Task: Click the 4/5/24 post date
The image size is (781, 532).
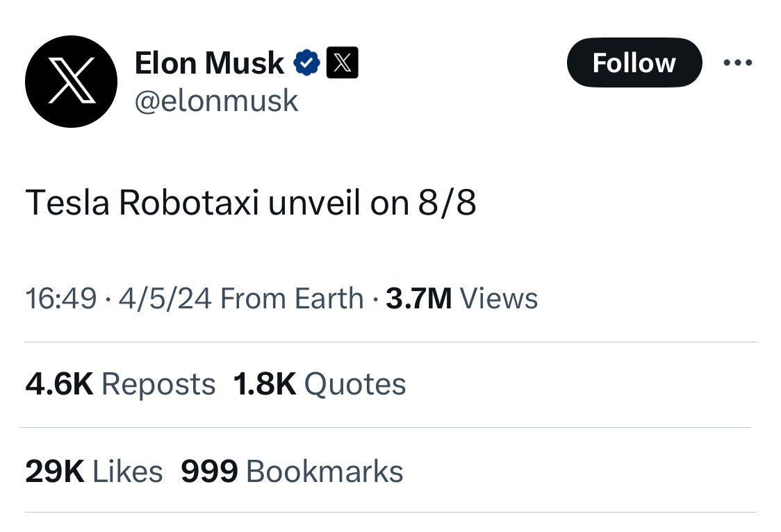Action: 165,299
